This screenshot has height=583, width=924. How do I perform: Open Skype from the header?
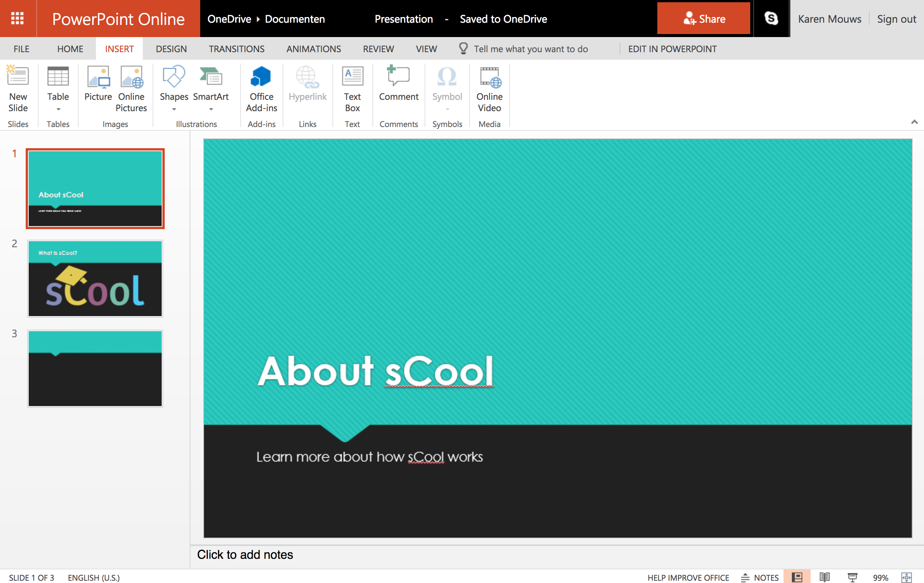pos(771,19)
